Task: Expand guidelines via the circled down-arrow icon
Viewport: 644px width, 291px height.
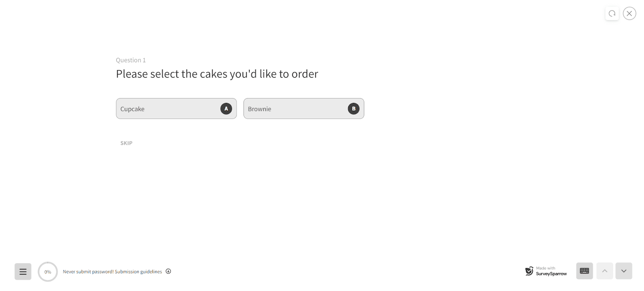Action: pyautogui.click(x=168, y=271)
